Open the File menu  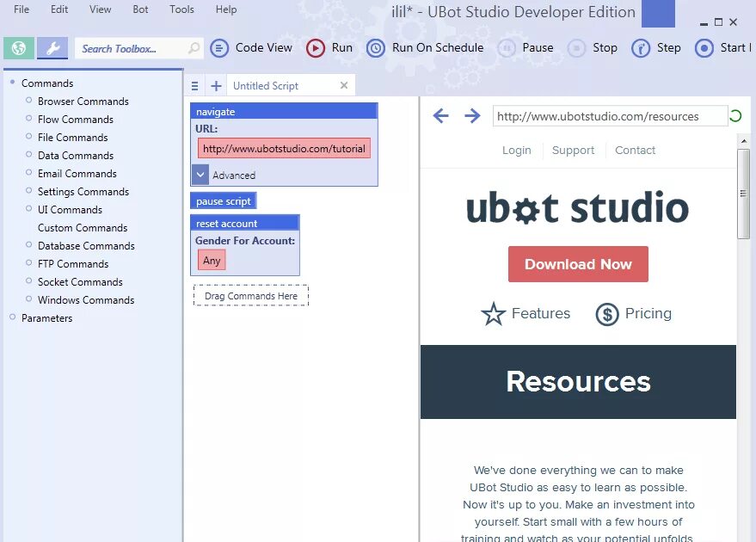click(22, 9)
